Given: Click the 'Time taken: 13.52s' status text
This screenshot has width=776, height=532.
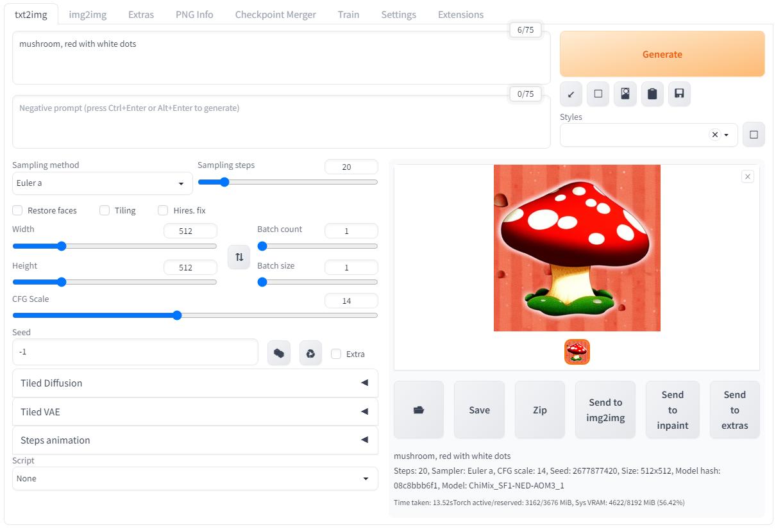Looking at the screenshot, I should (x=539, y=503).
